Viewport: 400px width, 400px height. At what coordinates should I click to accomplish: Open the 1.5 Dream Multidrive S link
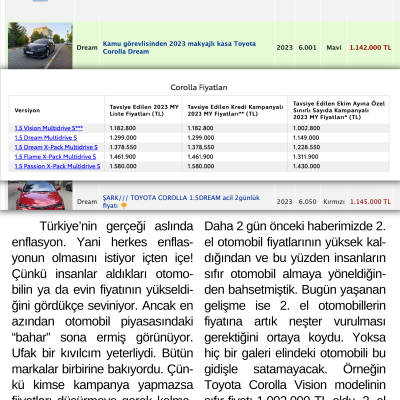coord(46,138)
